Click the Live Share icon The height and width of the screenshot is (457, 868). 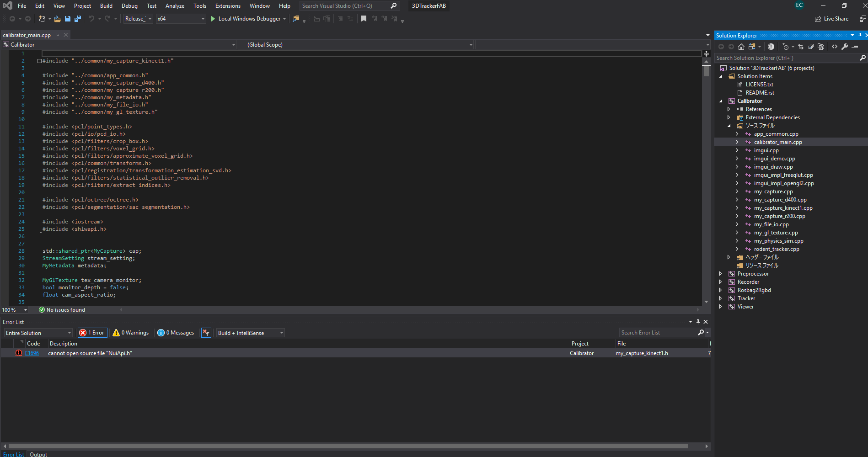818,19
